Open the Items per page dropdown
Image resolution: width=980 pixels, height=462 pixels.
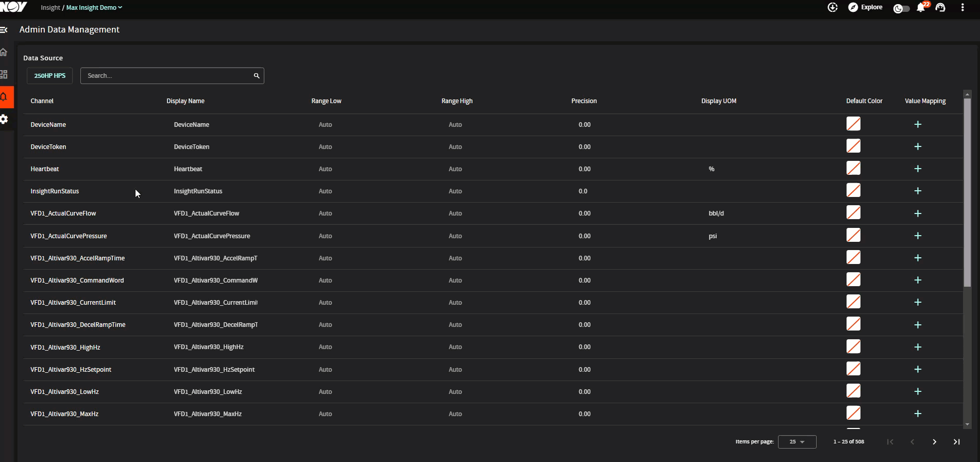(797, 442)
